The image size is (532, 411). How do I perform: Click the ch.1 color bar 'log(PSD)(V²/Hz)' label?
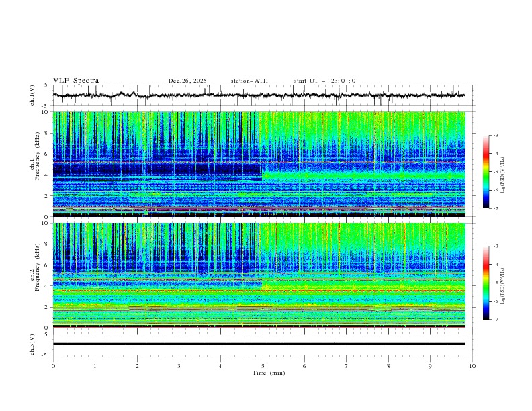503,175
